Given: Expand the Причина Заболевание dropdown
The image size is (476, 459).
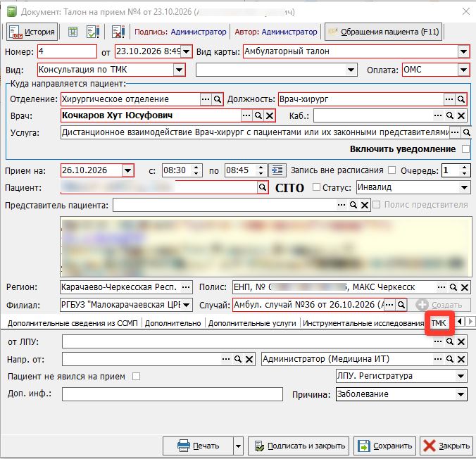Looking at the screenshot, I should point(461,394).
